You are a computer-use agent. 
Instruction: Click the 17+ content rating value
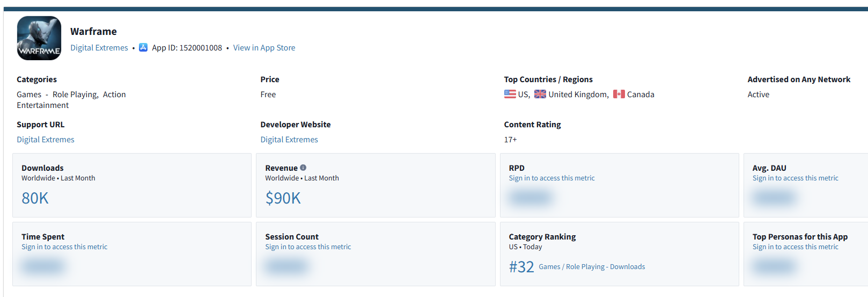click(510, 140)
